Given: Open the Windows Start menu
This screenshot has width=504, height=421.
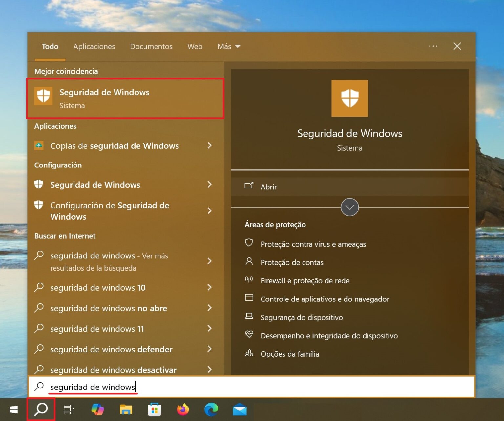Looking at the screenshot, I should pyautogui.click(x=13, y=410).
